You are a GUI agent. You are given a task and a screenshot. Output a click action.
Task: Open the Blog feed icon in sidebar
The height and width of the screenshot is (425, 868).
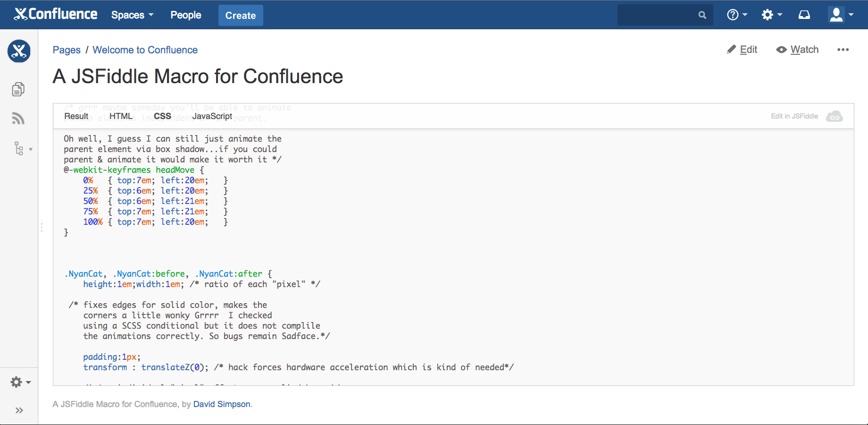[18, 118]
